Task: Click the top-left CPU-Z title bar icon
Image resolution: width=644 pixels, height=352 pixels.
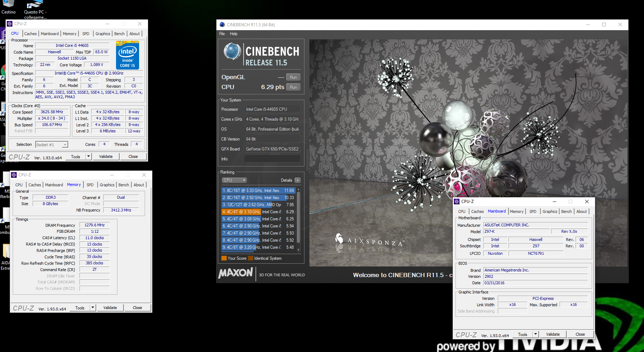Action: [x=10, y=24]
